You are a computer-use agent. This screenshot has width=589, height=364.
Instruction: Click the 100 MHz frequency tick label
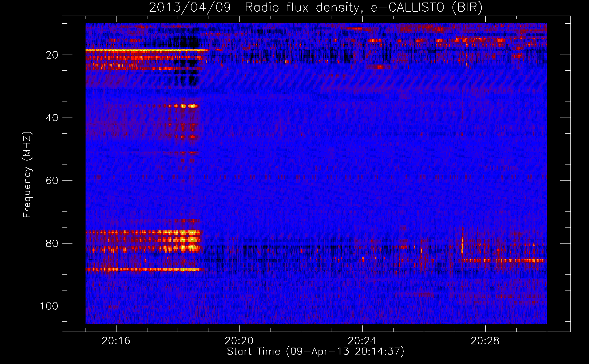[49, 306]
